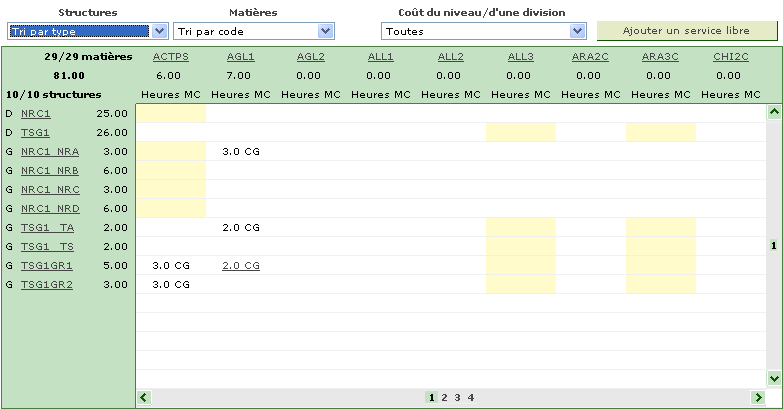Click yellow ALL3 cell in TSG1GR2 row
The height and width of the screenshot is (409, 783).
click(x=521, y=284)
